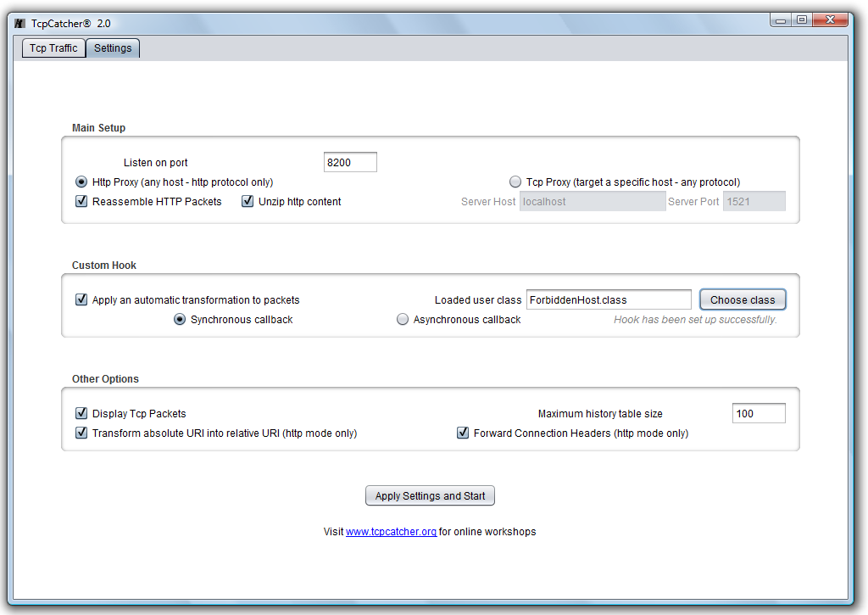
Task: Select Synchronous callback option
Action: pos(180,319)
